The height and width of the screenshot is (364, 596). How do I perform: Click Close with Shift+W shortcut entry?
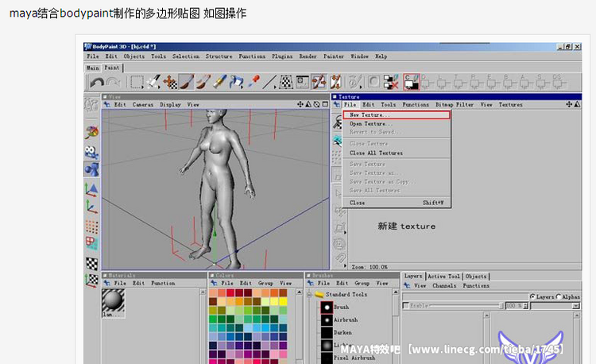tap(397, 203)
